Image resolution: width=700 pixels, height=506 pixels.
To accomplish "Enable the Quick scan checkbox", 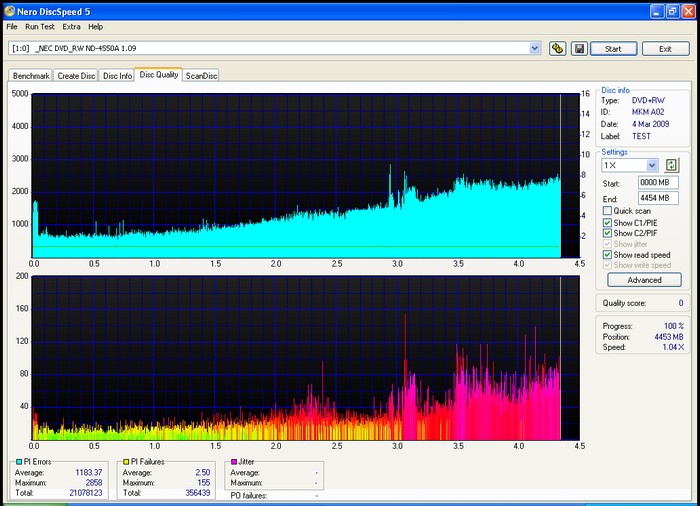I will tap(607, 211).
